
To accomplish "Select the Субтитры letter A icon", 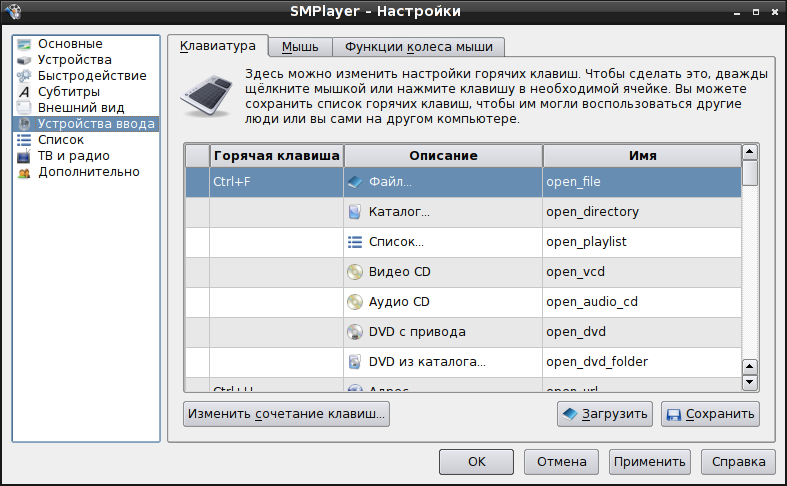I will [24, 92].
